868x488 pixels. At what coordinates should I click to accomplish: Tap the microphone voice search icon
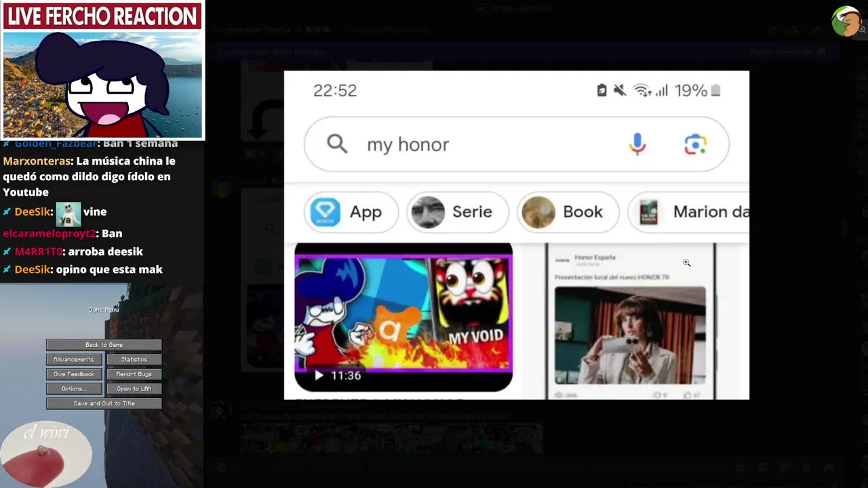pos(637,144)
